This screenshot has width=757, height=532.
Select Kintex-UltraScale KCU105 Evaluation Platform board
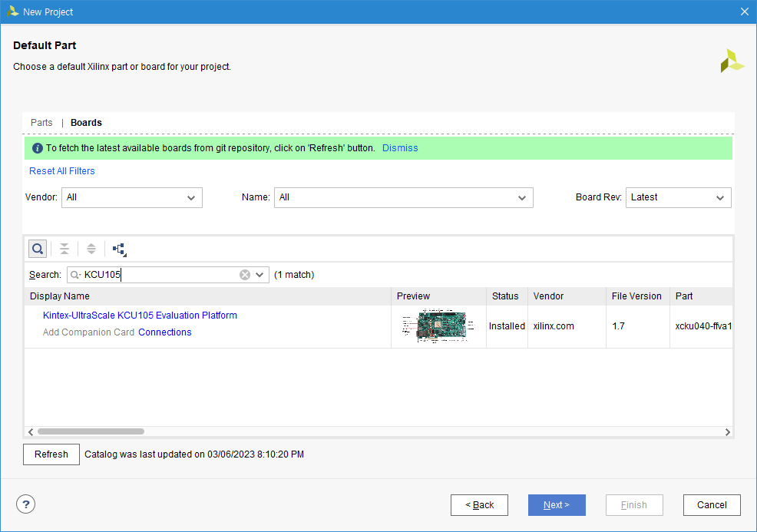coord(140,316)
